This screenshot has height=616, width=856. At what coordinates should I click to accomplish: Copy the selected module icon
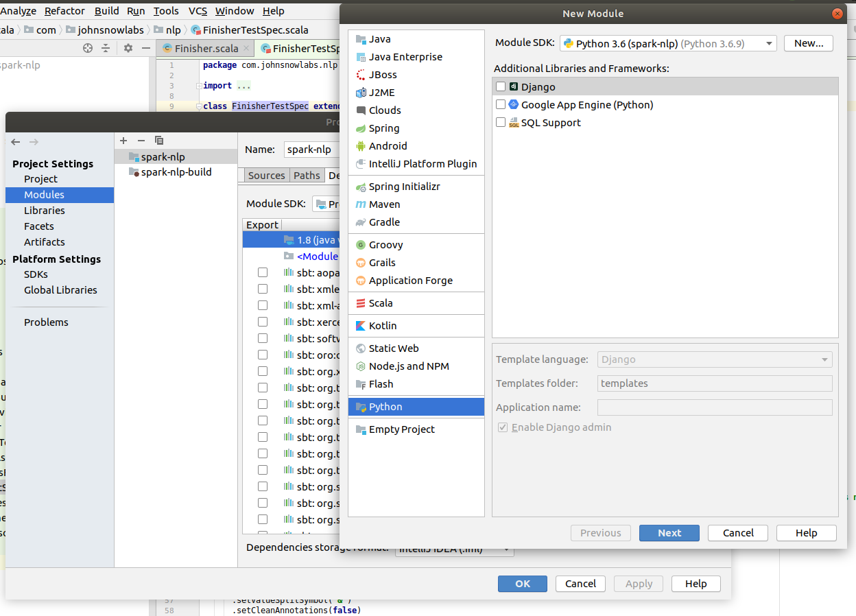[x=159, y=140]
